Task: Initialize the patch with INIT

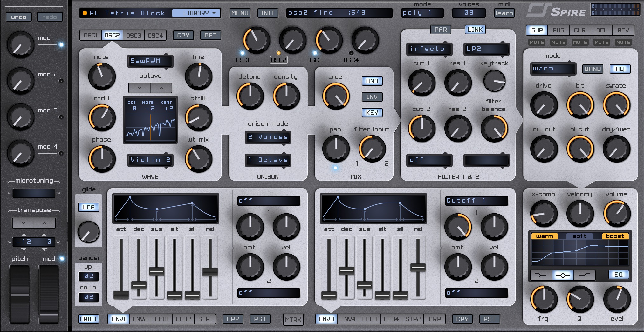Action: pos(267,13)
